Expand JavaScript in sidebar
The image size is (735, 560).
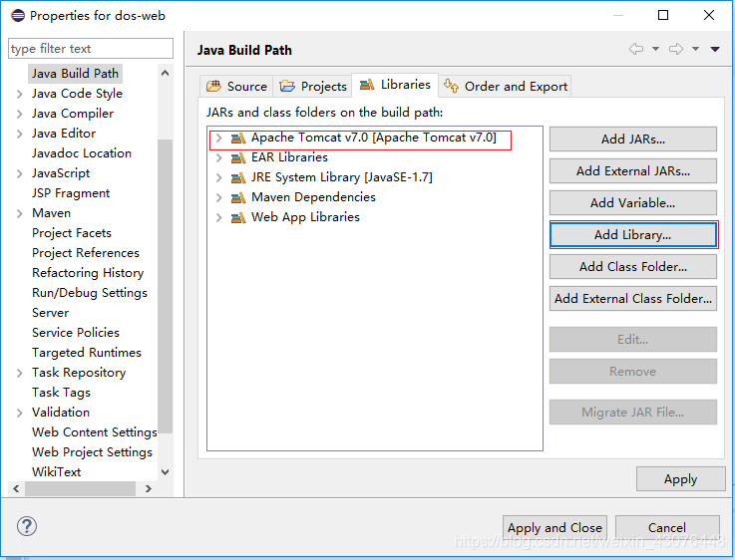click(x=19, y=173)
